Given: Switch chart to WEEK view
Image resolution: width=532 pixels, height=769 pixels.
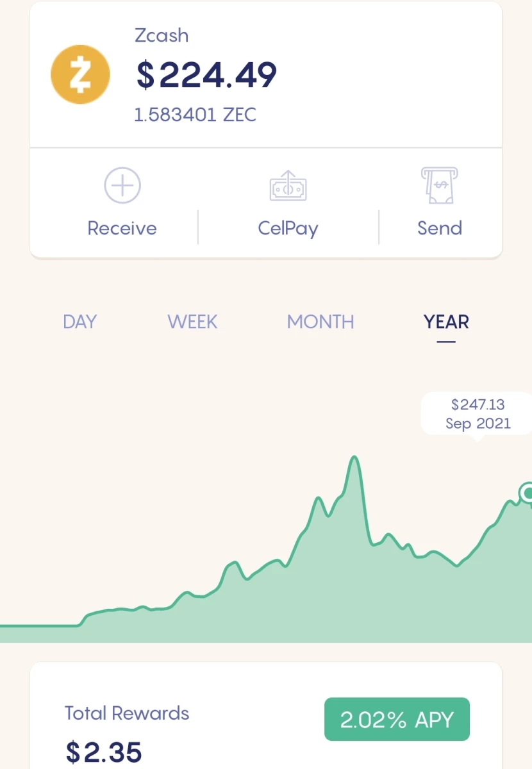Looking at the screenshot, I should [192, 322].
